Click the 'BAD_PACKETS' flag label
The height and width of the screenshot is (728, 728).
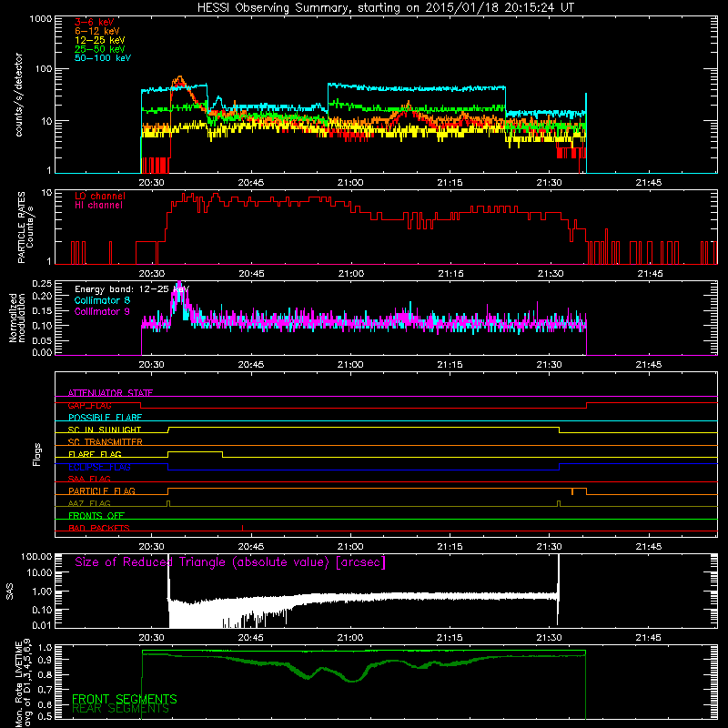click(99, 528)
